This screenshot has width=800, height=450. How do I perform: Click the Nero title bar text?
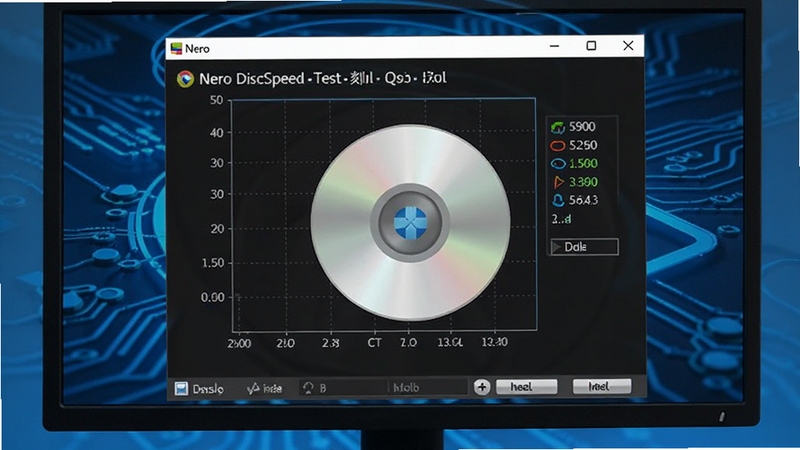pyautogui.click(x=197, y=49)
